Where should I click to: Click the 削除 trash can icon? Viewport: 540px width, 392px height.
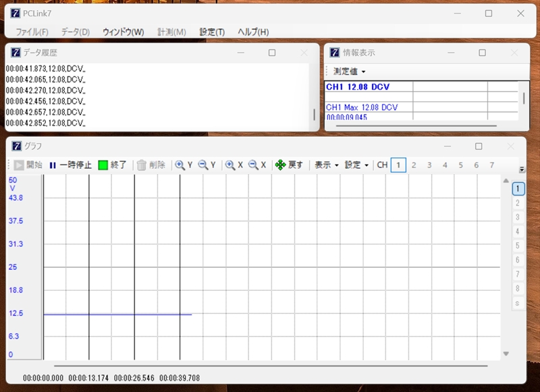142,165
